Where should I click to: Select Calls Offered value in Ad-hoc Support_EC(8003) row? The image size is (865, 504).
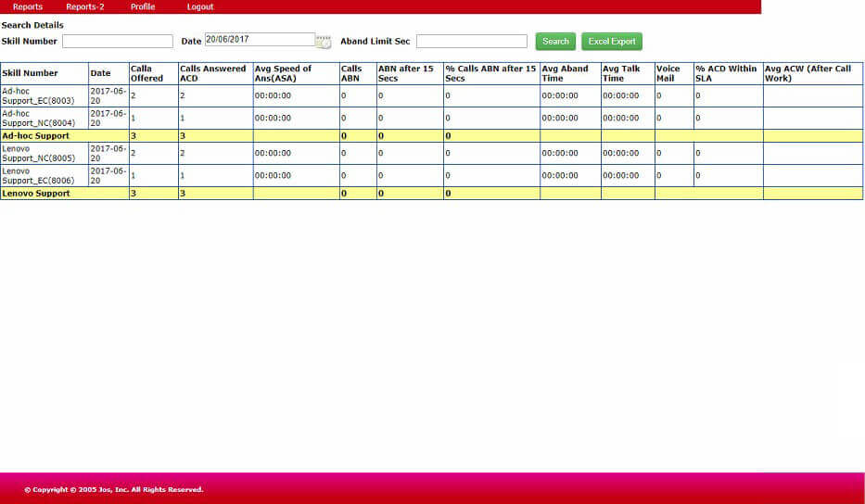tap(154, 96)
